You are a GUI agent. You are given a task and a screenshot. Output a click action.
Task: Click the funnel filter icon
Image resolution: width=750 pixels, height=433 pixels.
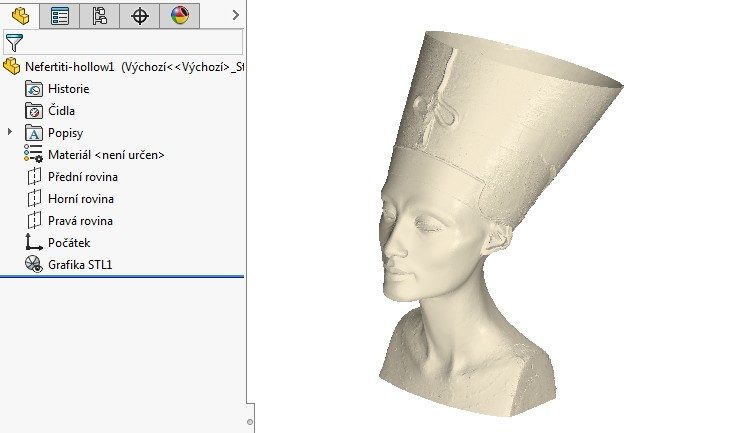pyautogui.click(x=14, y=43)
